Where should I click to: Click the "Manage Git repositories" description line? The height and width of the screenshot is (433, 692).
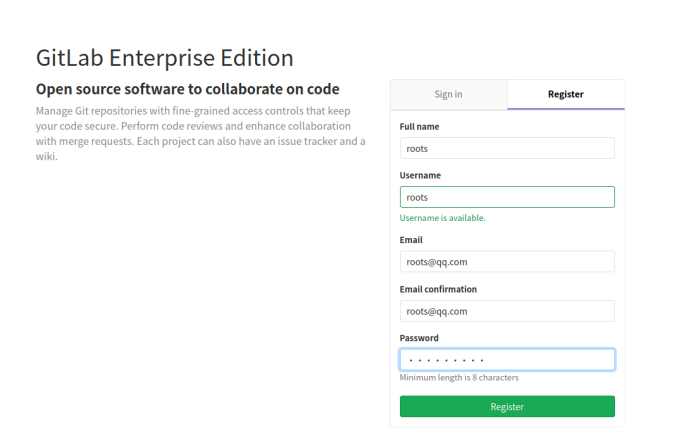point(200,111)
